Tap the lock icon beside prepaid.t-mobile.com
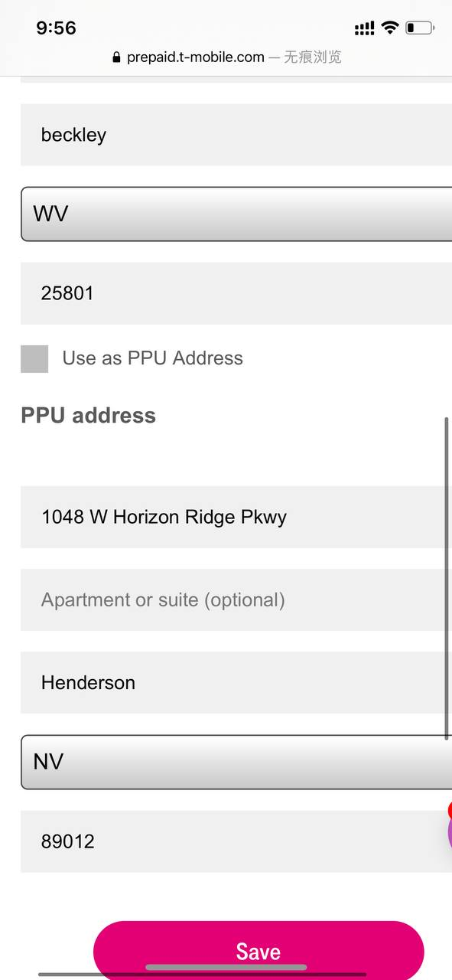 (116, 57)
